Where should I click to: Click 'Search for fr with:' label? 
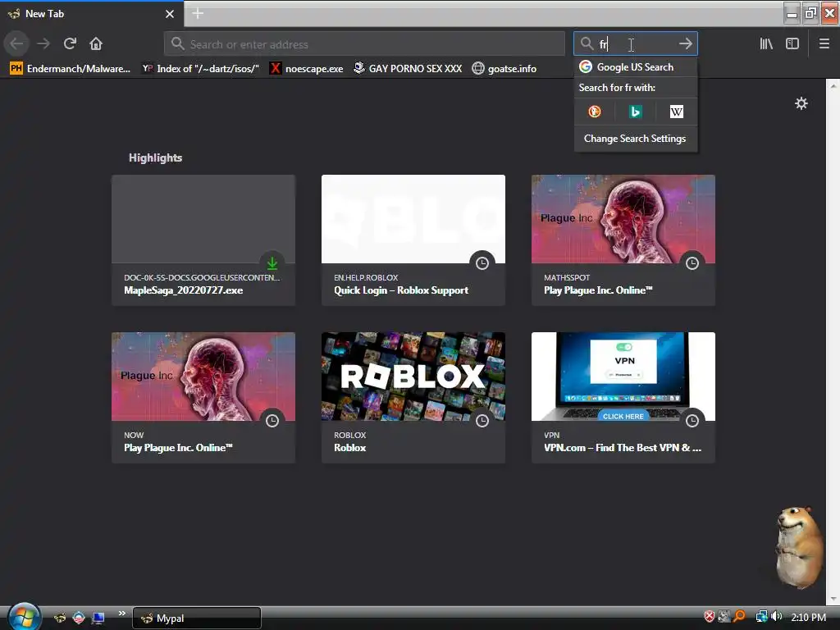[617, 87]
